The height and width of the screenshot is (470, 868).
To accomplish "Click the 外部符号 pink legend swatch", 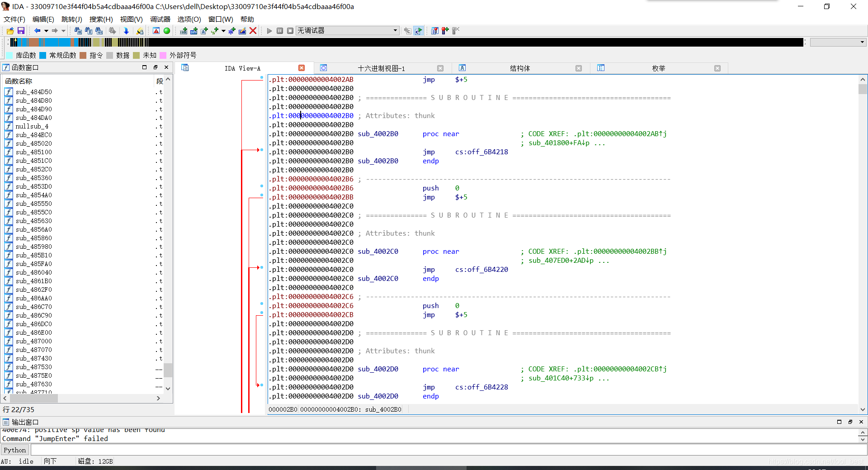I will coord(163,55).
